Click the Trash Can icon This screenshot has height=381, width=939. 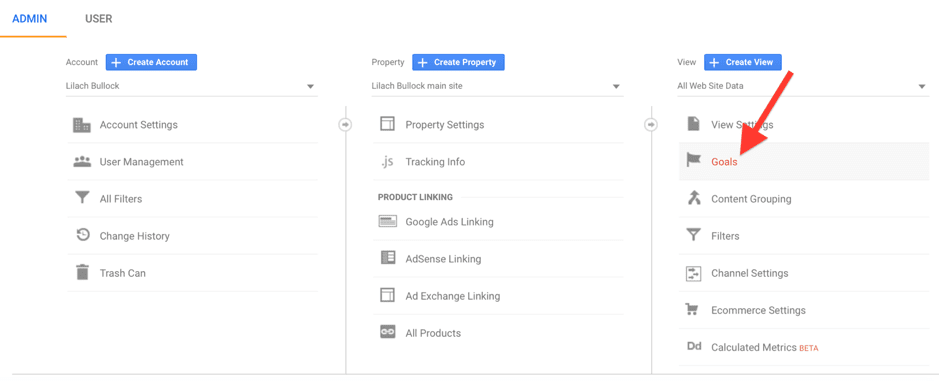coord(82,272)
